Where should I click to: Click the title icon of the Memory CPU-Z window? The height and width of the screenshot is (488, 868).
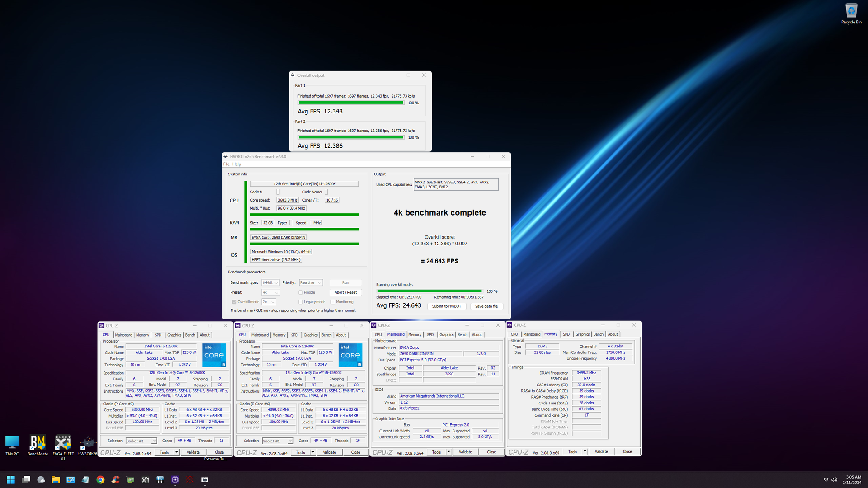coord(509,325)
